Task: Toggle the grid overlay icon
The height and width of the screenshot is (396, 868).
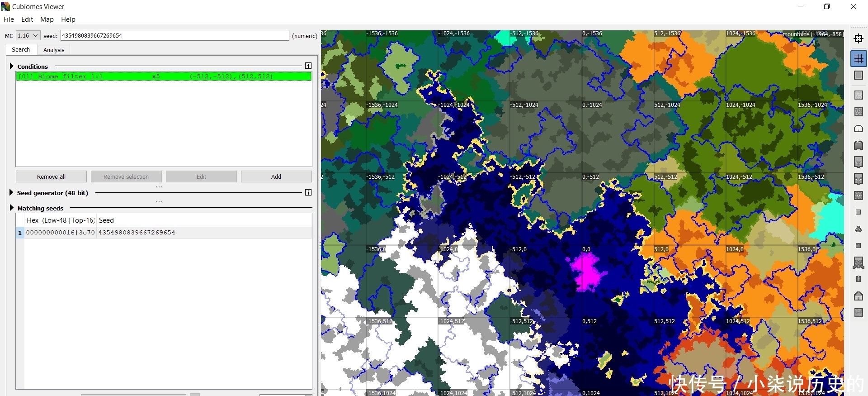Action: click(859, 59)
